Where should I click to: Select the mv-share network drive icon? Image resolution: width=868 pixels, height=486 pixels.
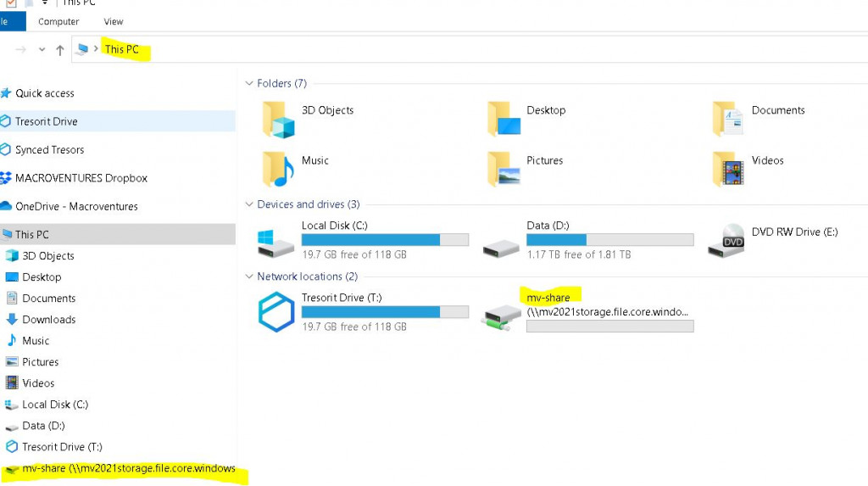pyautogui.click(x=502, y=320)
